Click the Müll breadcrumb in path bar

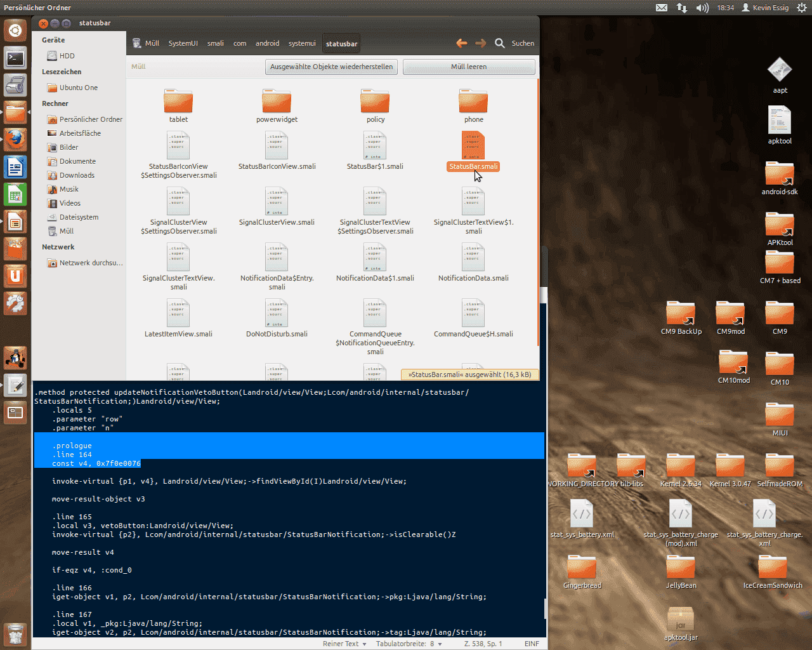point(146,43)
